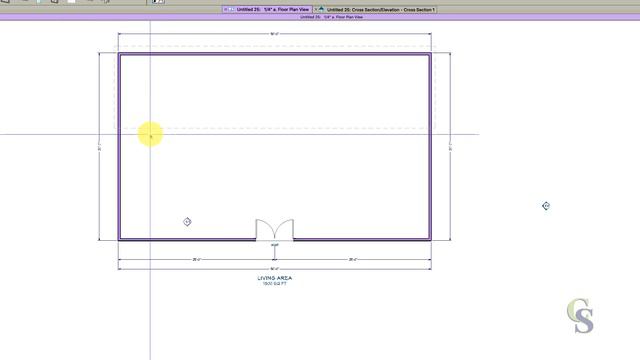Select the bottom overall dimension label

click(274, 269)
